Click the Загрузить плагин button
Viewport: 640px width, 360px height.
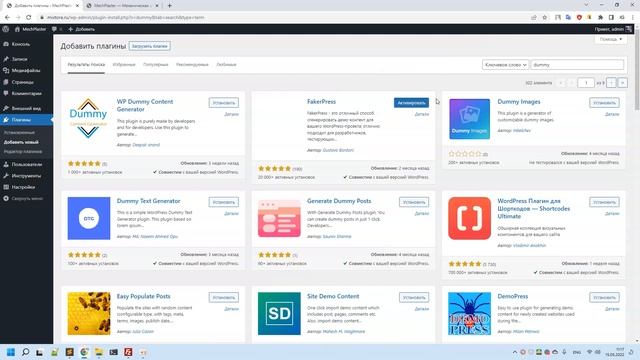point(150,46)
